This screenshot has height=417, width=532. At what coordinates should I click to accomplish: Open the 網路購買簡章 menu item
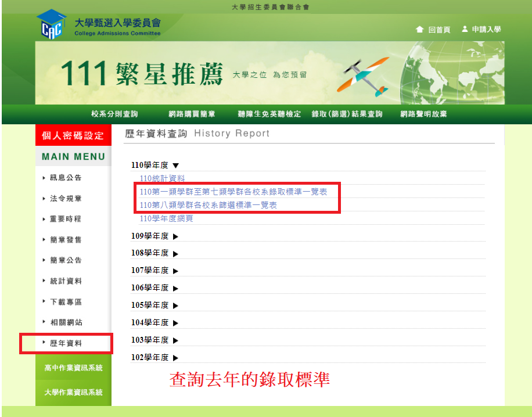[x=192, y=114]
